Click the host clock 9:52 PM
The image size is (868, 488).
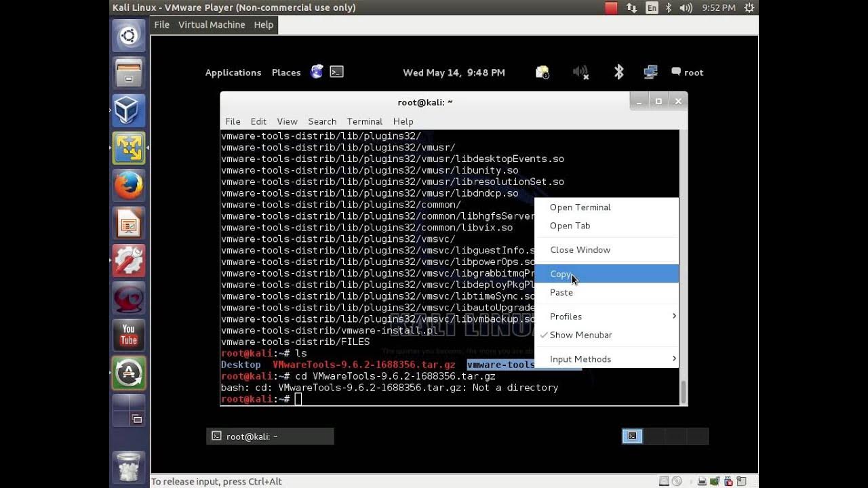click(719, 7)
